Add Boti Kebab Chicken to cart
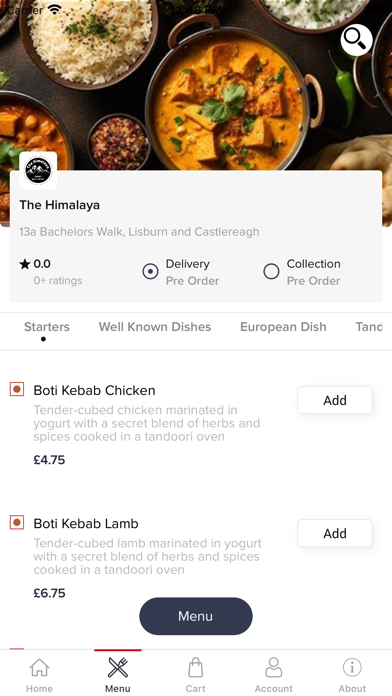 (x=335, y=400)
